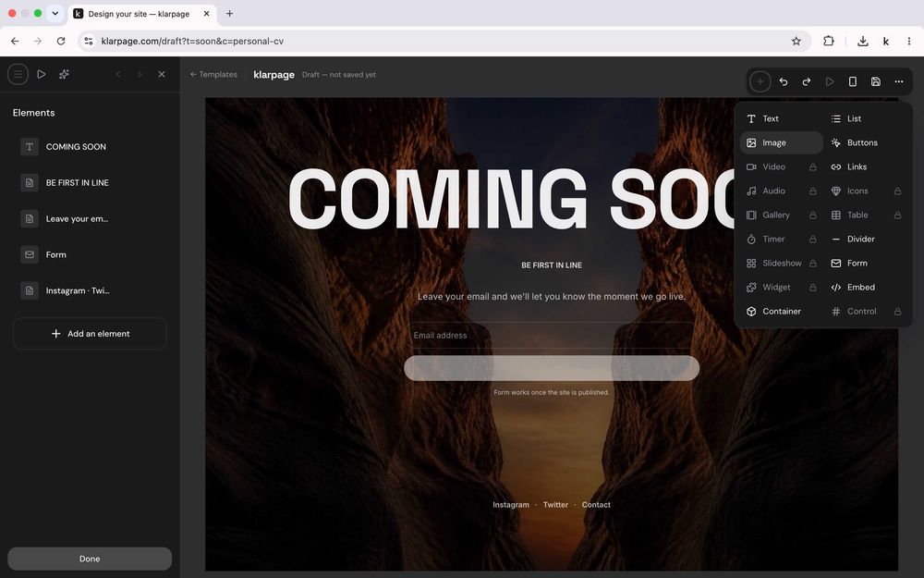Click the form submit button on canvas

(x=552, y=368)
